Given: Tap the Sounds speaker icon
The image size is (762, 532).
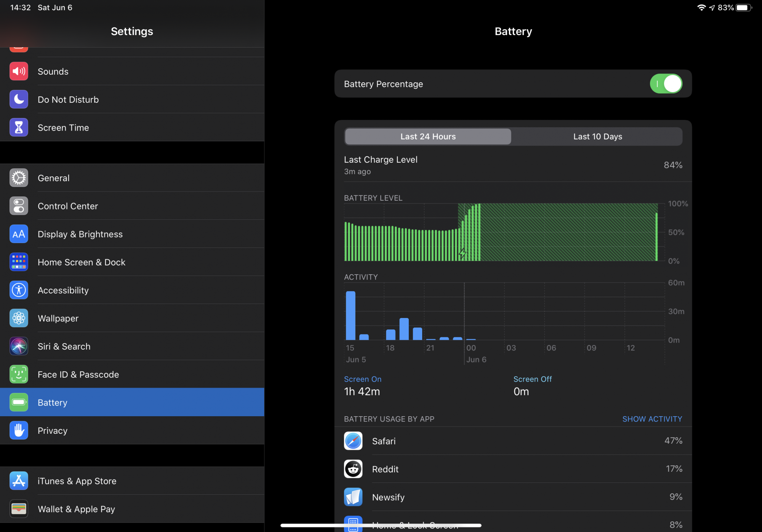Looking at the screenshot, I should [x=19, y=71].
